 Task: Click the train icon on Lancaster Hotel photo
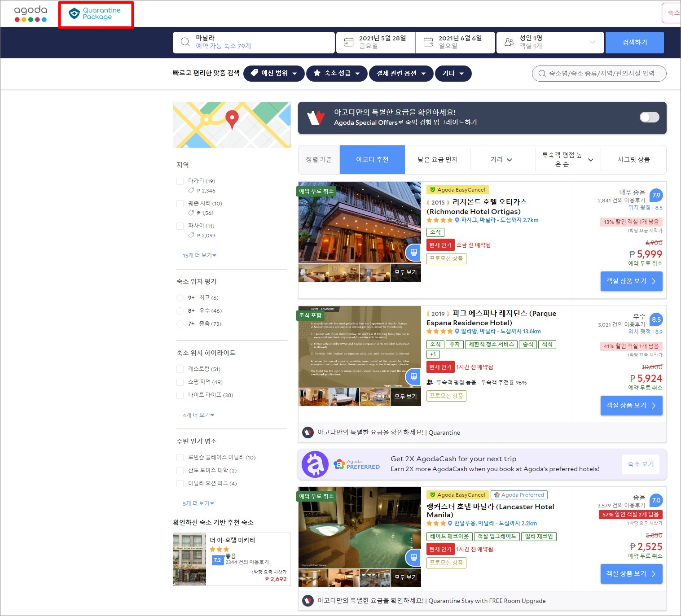click(x=413, y=557)
